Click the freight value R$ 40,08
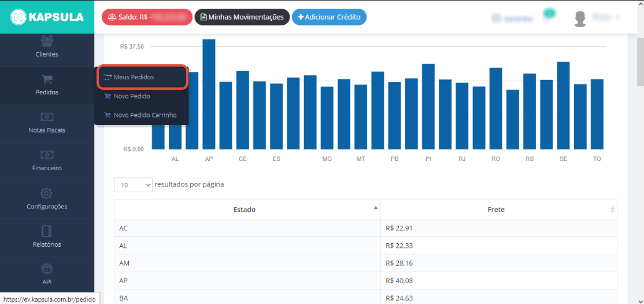The width and height of the screenshot is (644, 304). (399, 281)
